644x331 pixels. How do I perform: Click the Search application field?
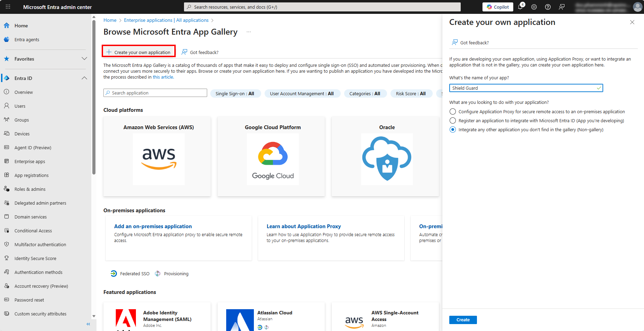click(x=155, y=93)
